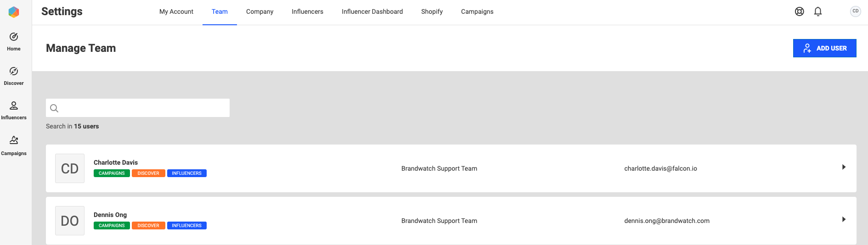Click the Add User button
The height and width of the screenshot is (245, 868).
click(x=824, y=48)
